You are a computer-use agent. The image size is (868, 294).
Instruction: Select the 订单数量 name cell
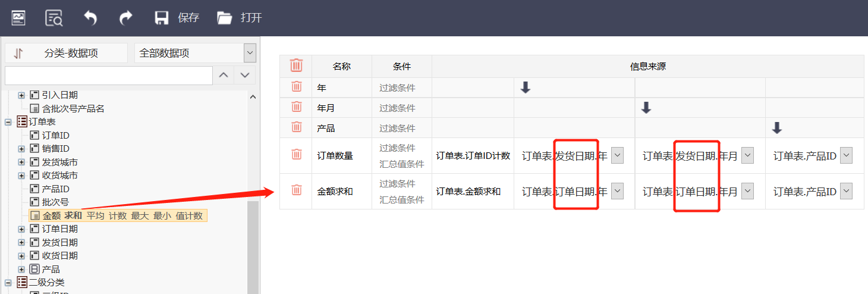point(342,156)
